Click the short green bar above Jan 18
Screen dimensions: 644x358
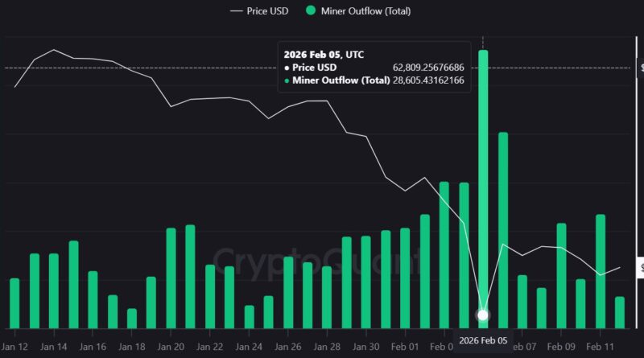[132, 318]
